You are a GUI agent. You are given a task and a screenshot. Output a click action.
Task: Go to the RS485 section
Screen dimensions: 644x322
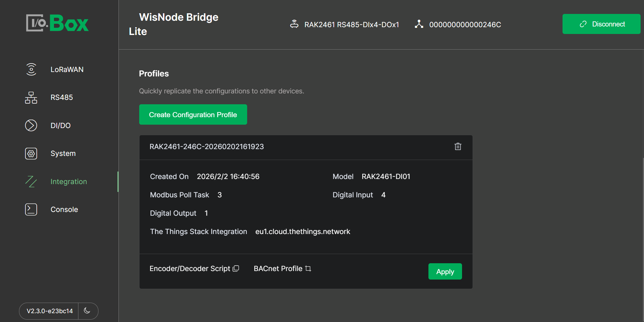[x=62, y=97]
